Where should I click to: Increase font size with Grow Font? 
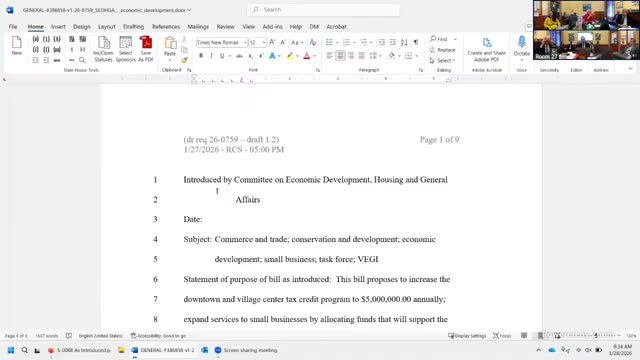(272, 42)
